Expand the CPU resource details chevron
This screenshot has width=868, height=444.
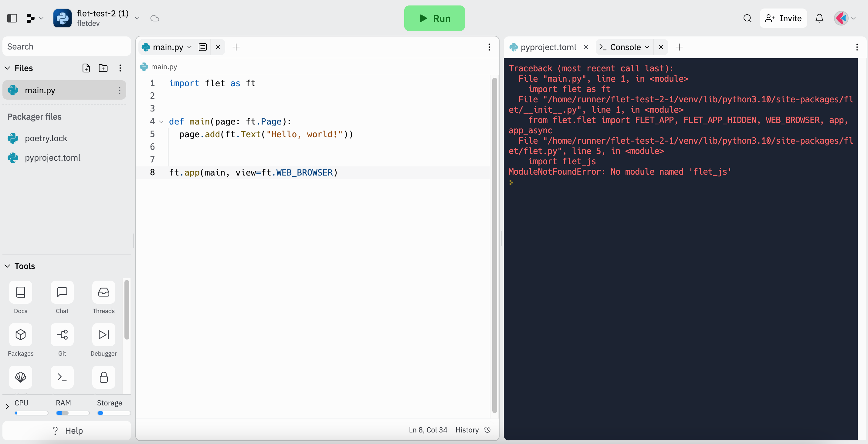coord(7,406)
